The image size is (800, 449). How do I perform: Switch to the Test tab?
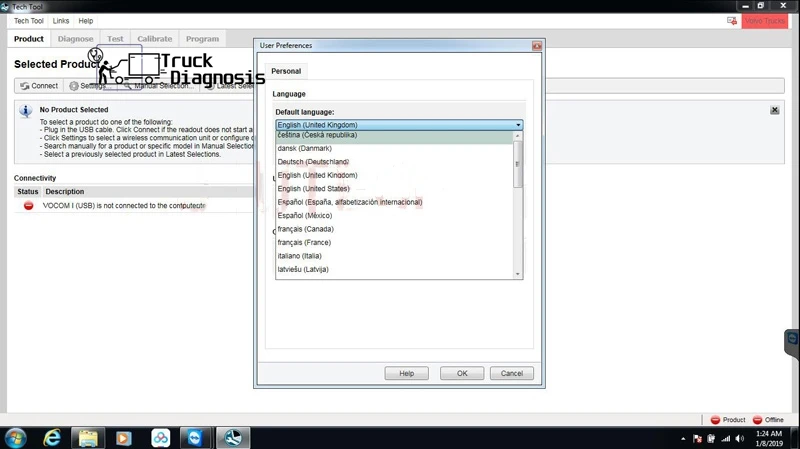pos(115,39)
